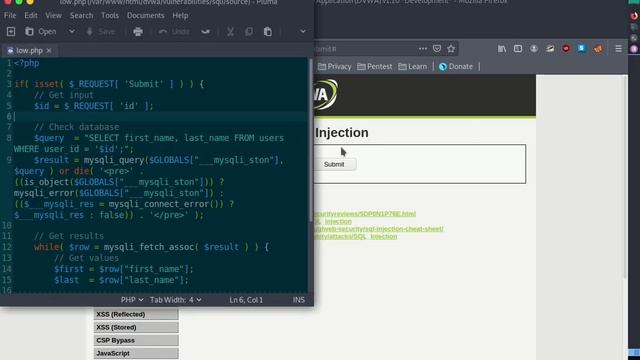Open XSS (Stored) in DVWA menu

pos(136,327)
